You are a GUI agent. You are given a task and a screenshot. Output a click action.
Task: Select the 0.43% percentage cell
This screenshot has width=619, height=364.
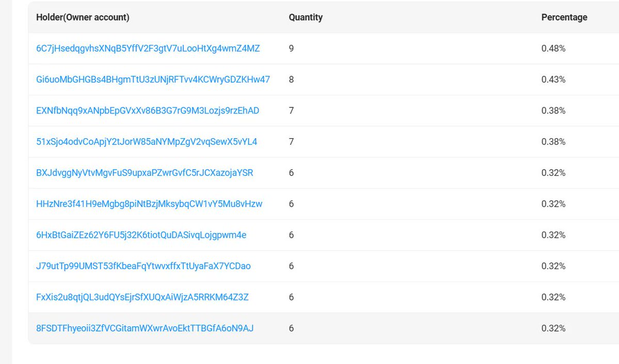(553, 79)
